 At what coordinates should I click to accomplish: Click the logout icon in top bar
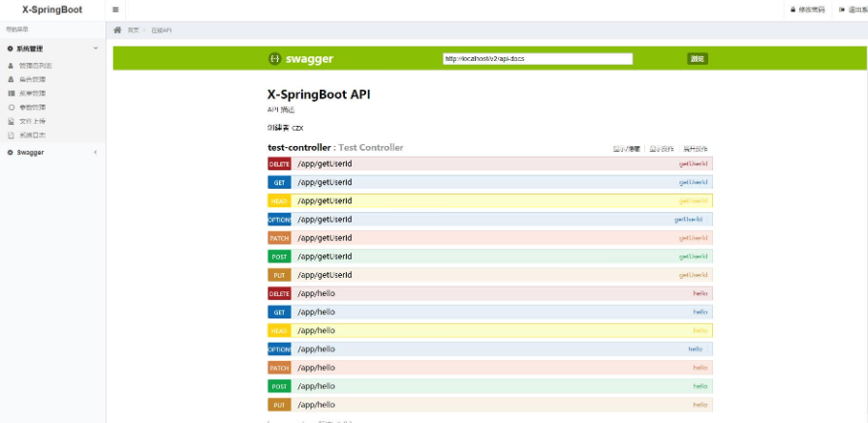point(842,10)
